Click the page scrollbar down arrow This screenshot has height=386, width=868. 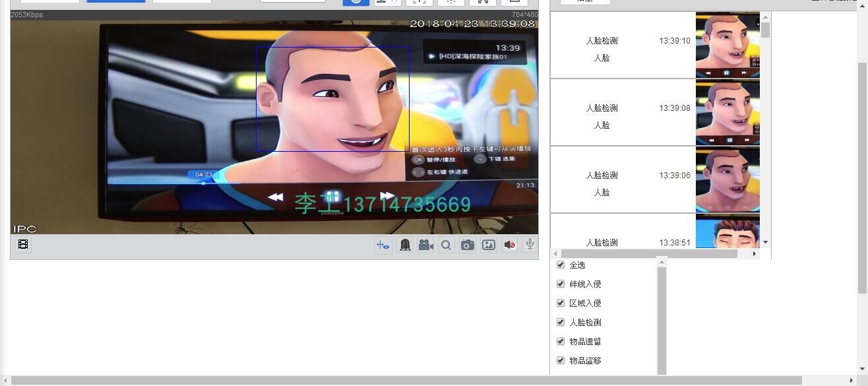[862, 370]
